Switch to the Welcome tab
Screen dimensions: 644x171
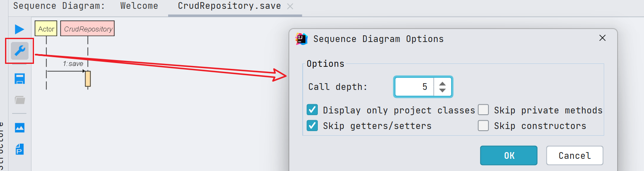[x=139, y=6]
